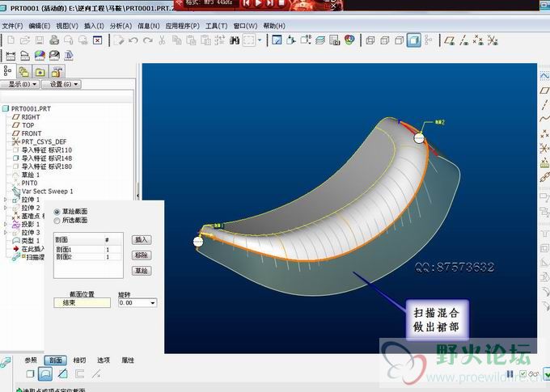
Task: Expand the 拉伸 2 tree node
Action: pyautogui.click(x=6, y=208)
